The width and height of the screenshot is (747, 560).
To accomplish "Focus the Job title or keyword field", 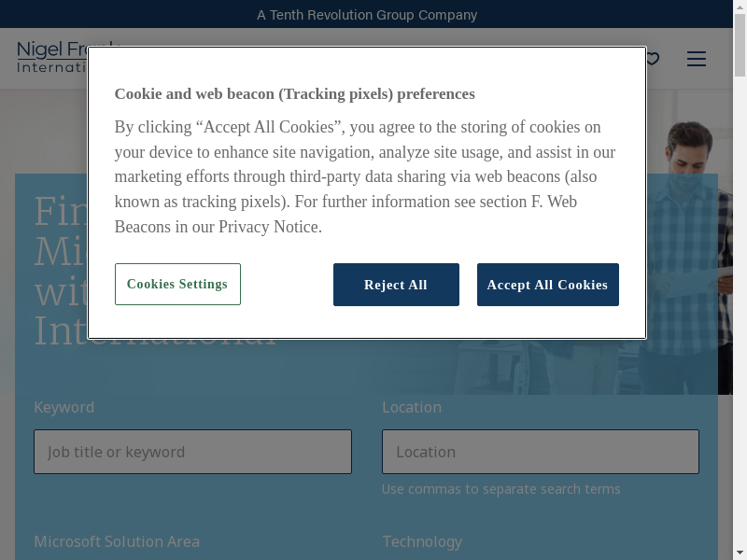I will [x=192, y=452].
